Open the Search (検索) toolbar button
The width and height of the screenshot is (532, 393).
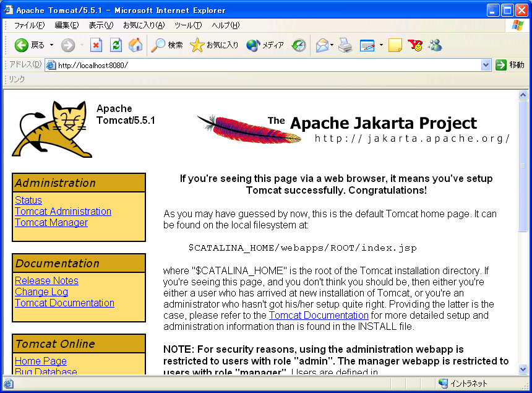coord(167,45)
